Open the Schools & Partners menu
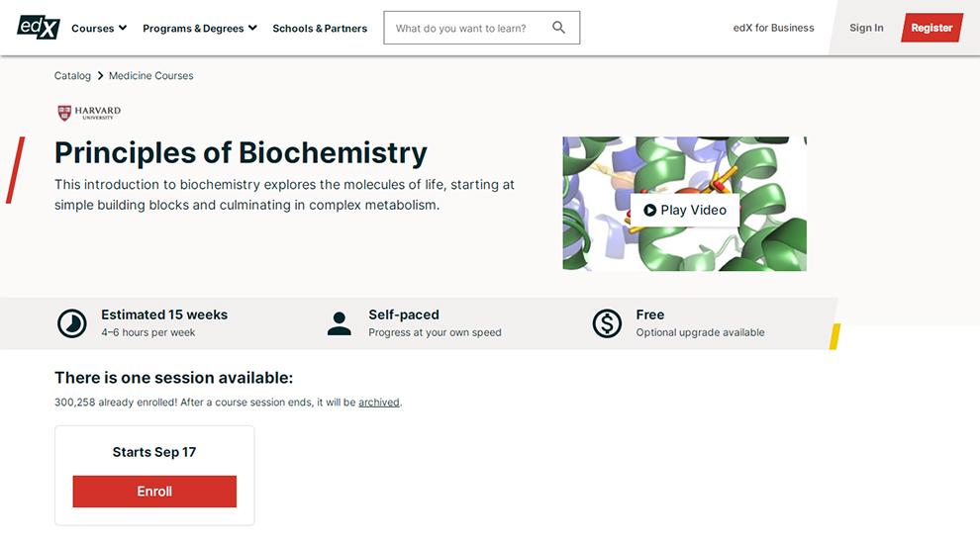 tap(320, 28)
